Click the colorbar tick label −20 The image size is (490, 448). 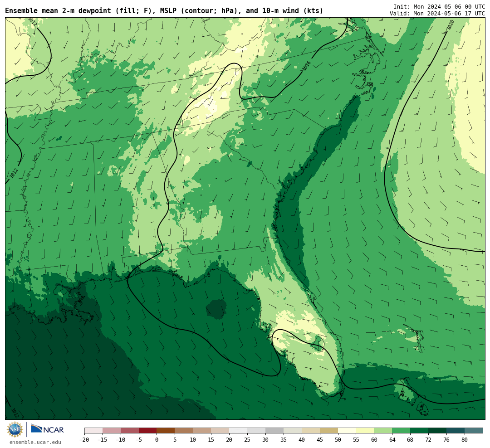pos(84,440)
